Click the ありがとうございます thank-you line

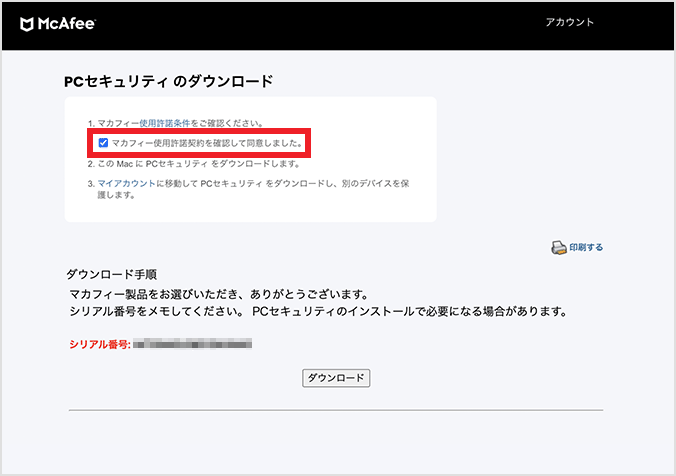click(x=219, y=294)
